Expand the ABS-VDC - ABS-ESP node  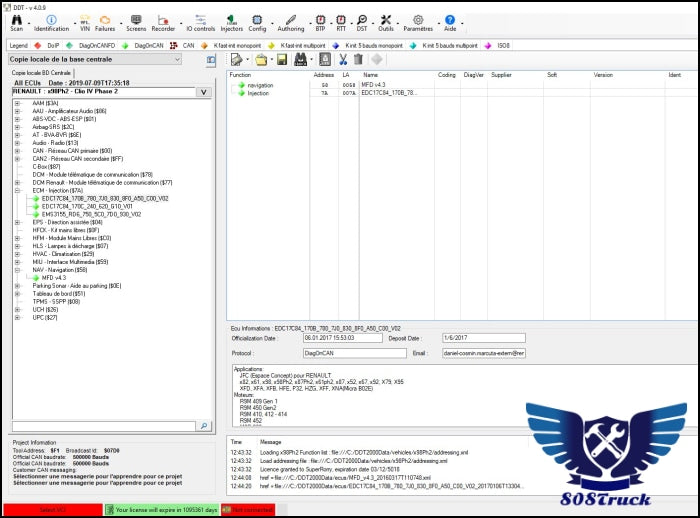pyautogui.click(x=17, y=118)
